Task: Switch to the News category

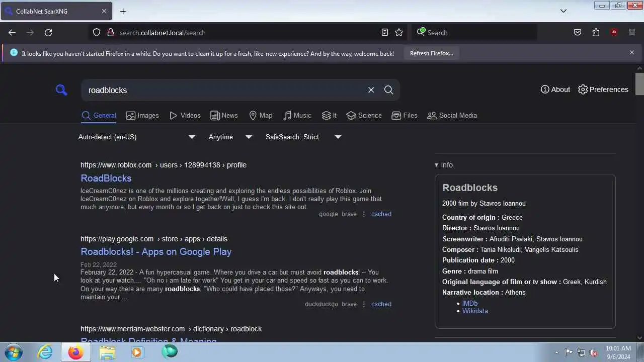Action: 224,115
